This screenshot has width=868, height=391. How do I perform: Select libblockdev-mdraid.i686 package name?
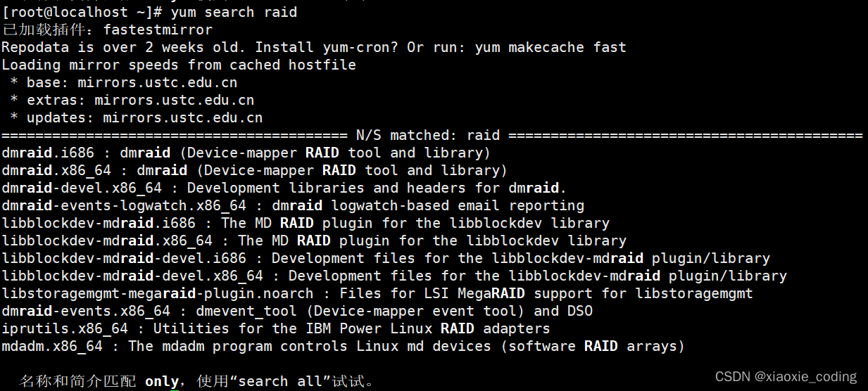99,223
